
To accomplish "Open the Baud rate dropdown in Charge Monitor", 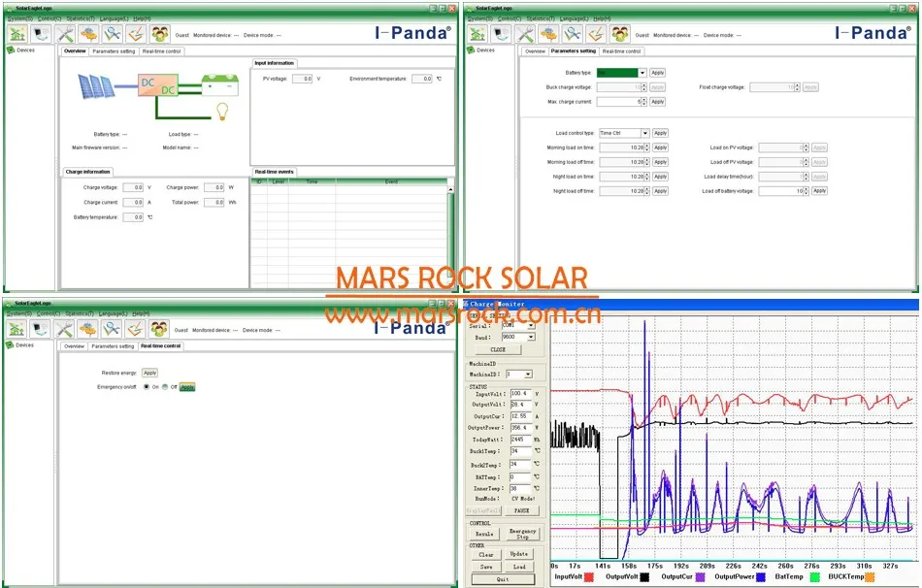I will [x=531, y=337].
